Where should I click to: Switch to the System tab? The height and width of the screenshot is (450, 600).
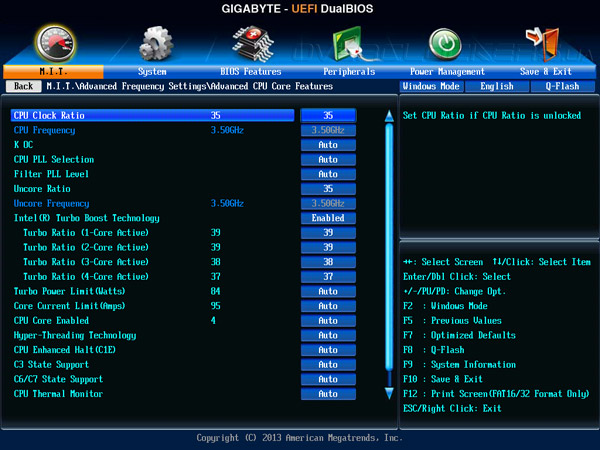pyautogui.click(x=152, y=72)
